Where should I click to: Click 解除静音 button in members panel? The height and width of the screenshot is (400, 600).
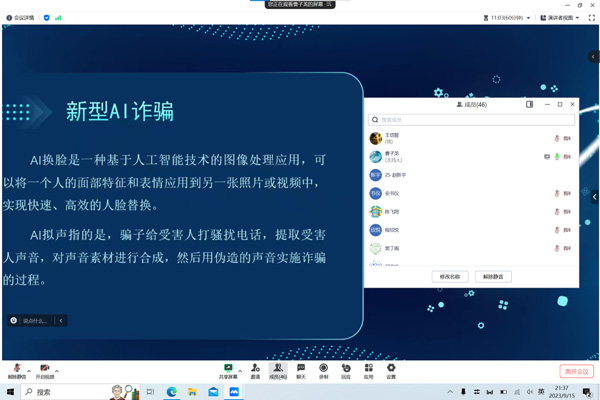tap(492, 276)
